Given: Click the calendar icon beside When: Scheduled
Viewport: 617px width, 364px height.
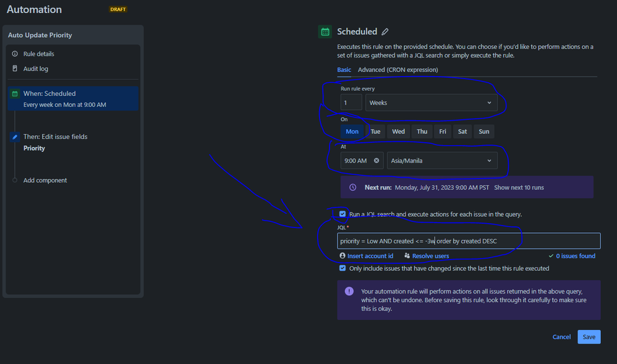Looking at the screenshot, I should (15, 94).
